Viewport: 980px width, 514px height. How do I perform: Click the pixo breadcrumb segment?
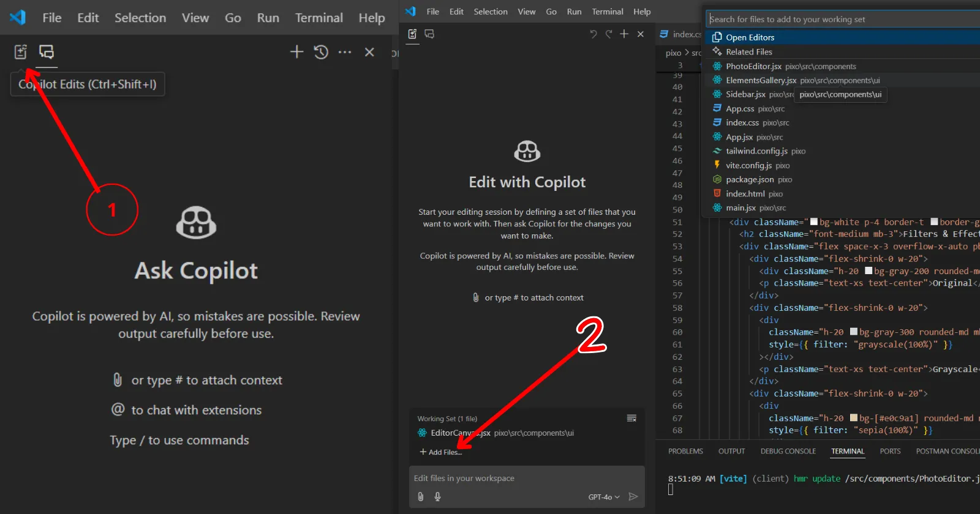(x=673, y=53)
